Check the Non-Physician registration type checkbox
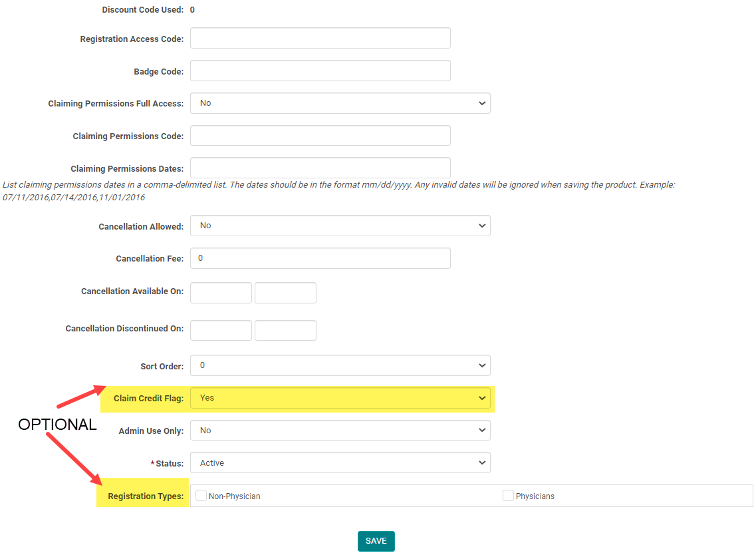 [201, 496]
